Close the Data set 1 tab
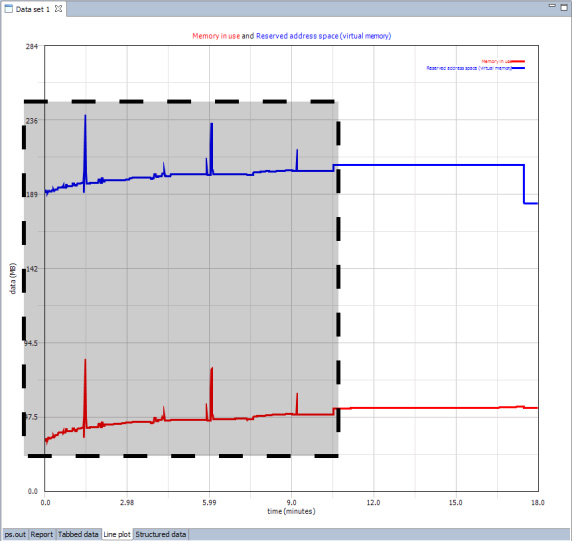572x541 pixels. 58,9
